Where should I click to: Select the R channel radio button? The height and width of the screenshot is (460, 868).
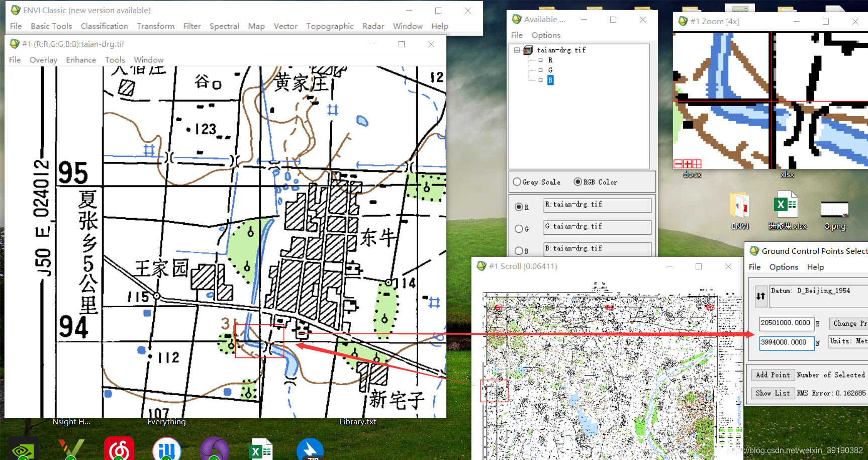(519, 207)
